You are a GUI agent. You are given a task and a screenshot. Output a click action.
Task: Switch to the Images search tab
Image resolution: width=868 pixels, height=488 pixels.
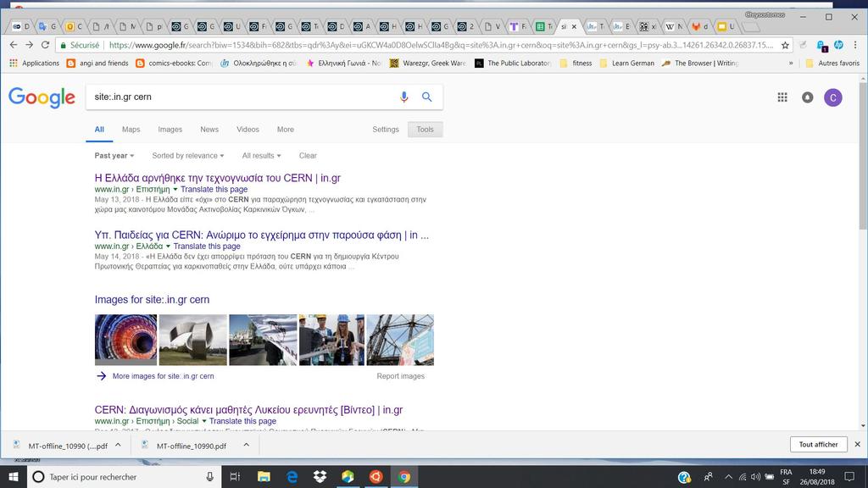click(x=170, y=130)
